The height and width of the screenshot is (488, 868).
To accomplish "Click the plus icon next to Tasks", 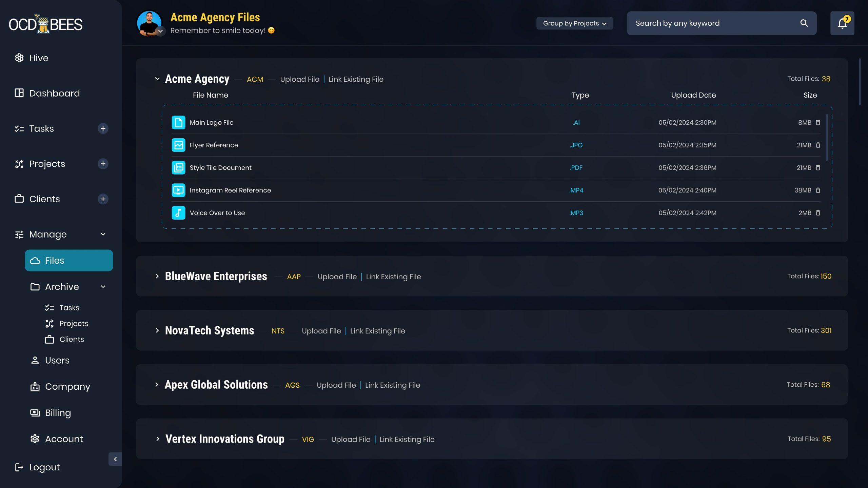I will [103, 128].
